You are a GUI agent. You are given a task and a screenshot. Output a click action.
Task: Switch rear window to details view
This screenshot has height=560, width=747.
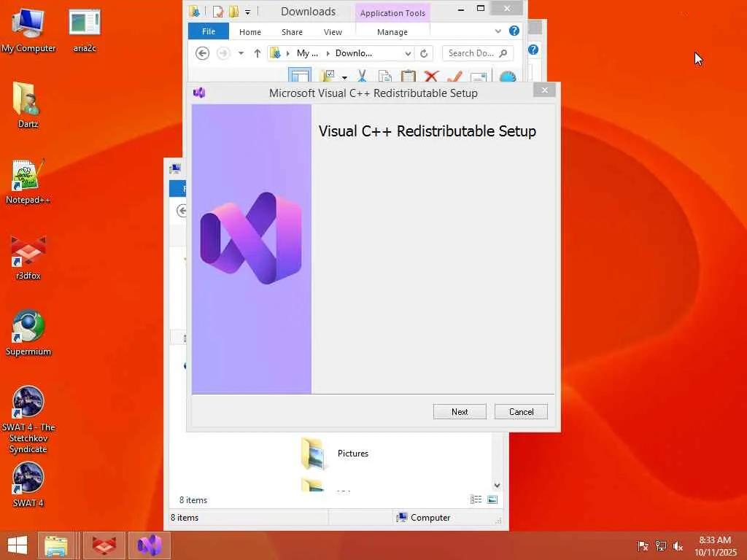(x=476, y=499)
